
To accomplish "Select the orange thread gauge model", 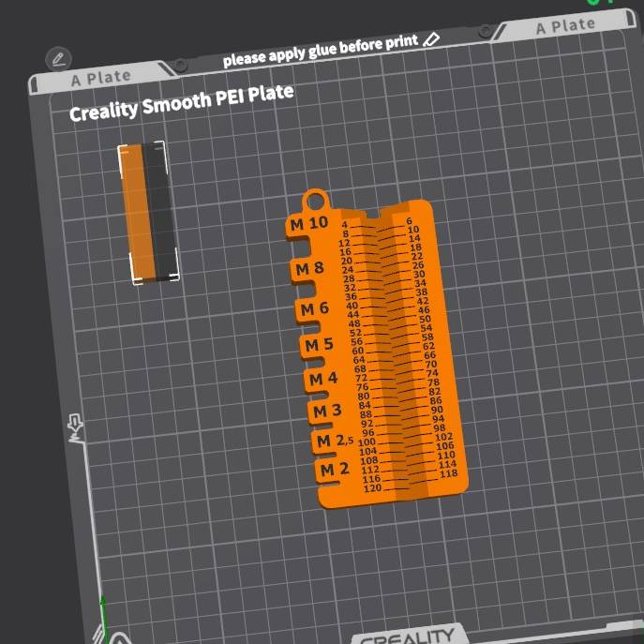I will [377, 349].
